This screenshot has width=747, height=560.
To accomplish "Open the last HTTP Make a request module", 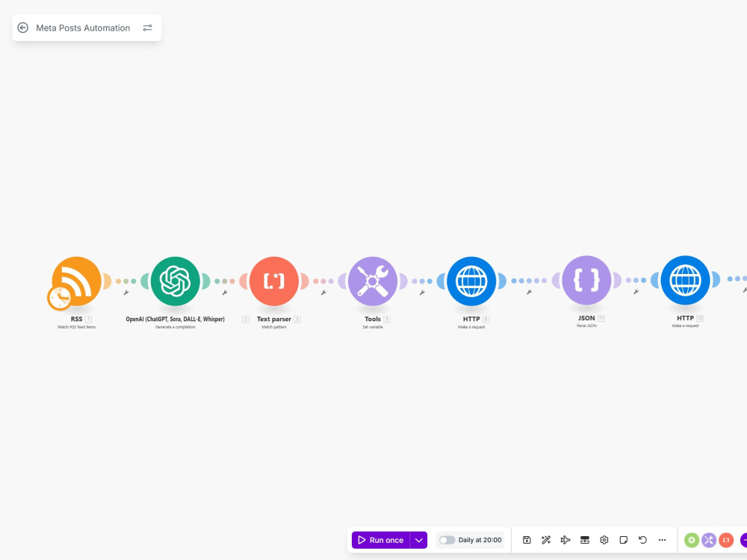I will tap(685, 281).
